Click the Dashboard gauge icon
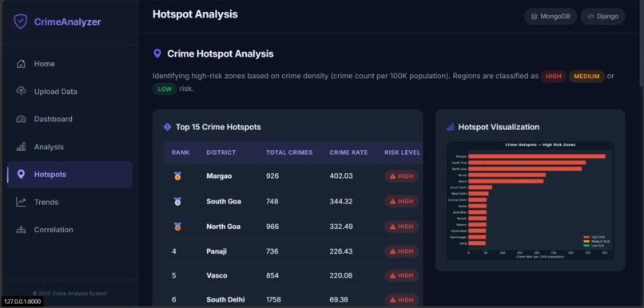This screenshot has width=644, height=308. click(21, 120)
